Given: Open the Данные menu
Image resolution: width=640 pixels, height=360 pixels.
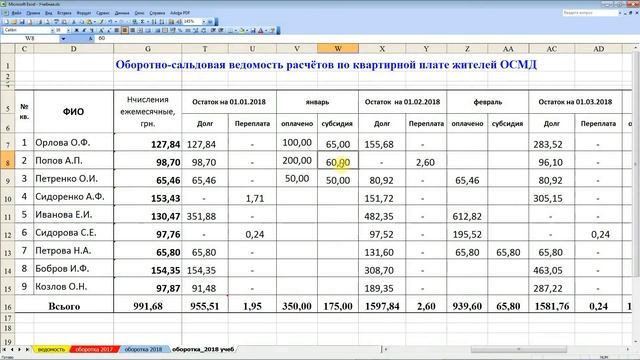Looking at the screenshot, I should [122, 13].
